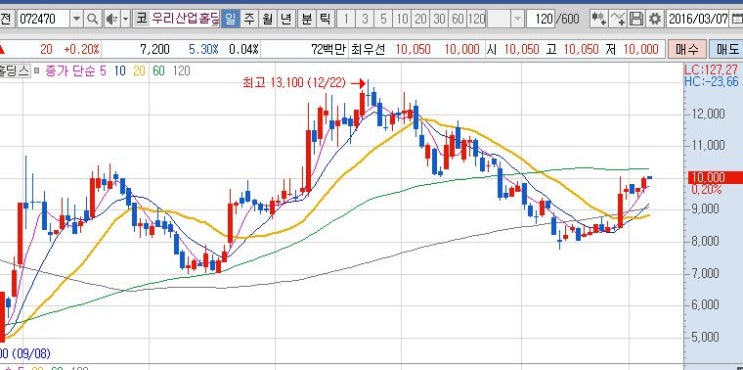
Task: Click the 매도 sell button
Action: pyautogui.click(x=726, y=49)
